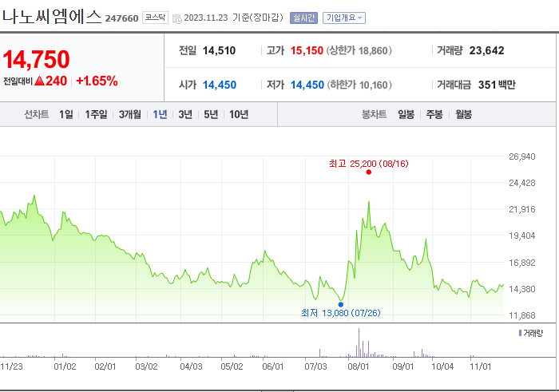Click the 코스닥 market badge
This screenshot has height=392, width=559.
(x=155, y=18)
